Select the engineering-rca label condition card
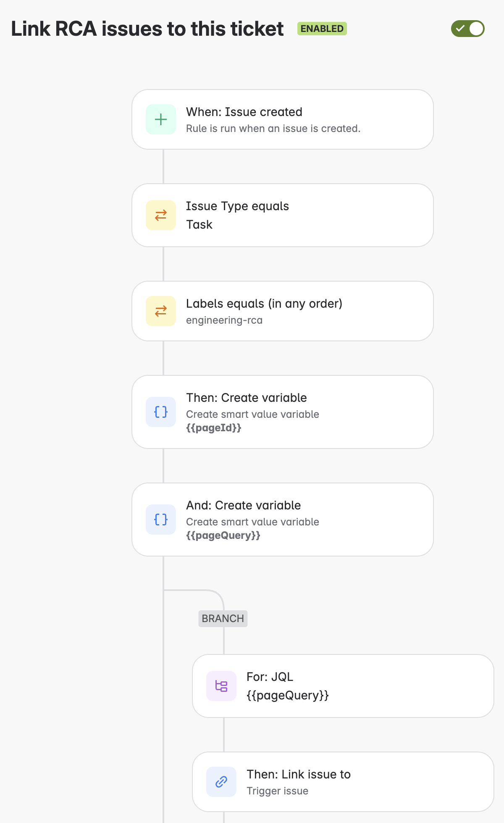Screen dimensions: 504x823 point(282,311)
